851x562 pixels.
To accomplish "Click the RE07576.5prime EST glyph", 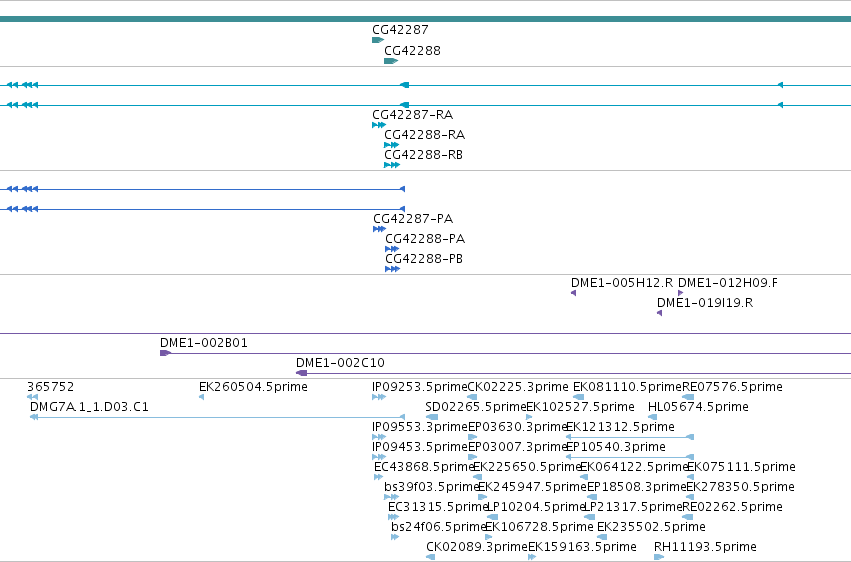I will point(688,397).
